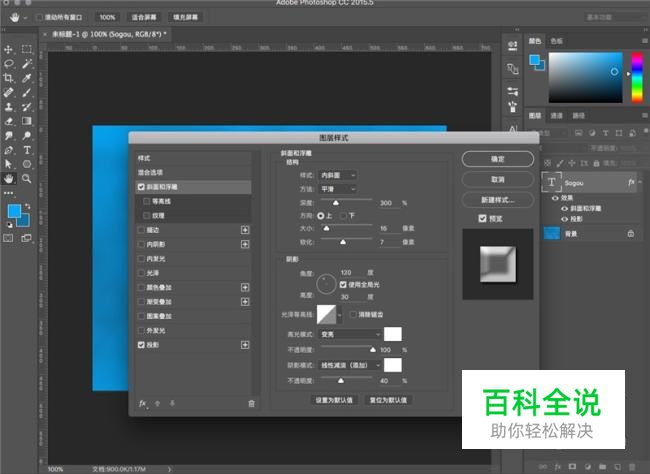Collapse the Sogou layer effects arrow
650x474 pixels.
pos(640,182)
